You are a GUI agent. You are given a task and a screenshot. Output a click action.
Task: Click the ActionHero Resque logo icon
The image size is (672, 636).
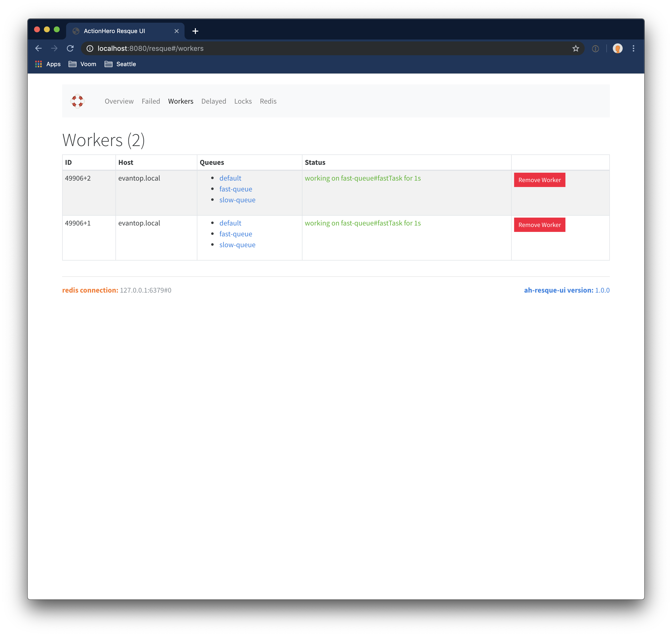click(x=78, y=101)
